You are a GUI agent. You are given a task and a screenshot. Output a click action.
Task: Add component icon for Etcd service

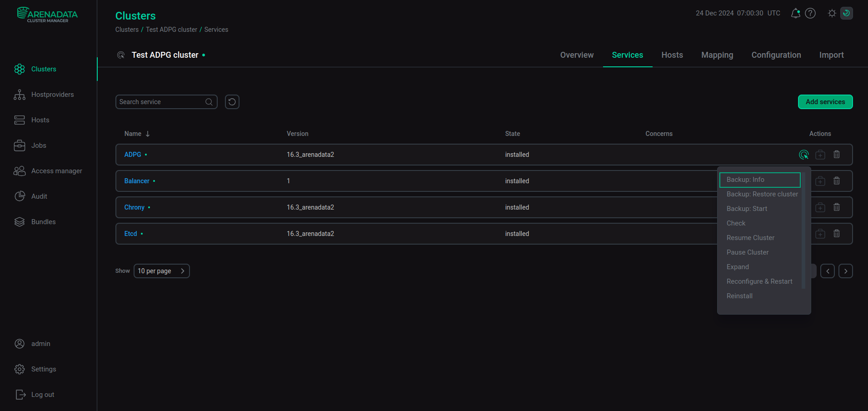coord(820,234)
